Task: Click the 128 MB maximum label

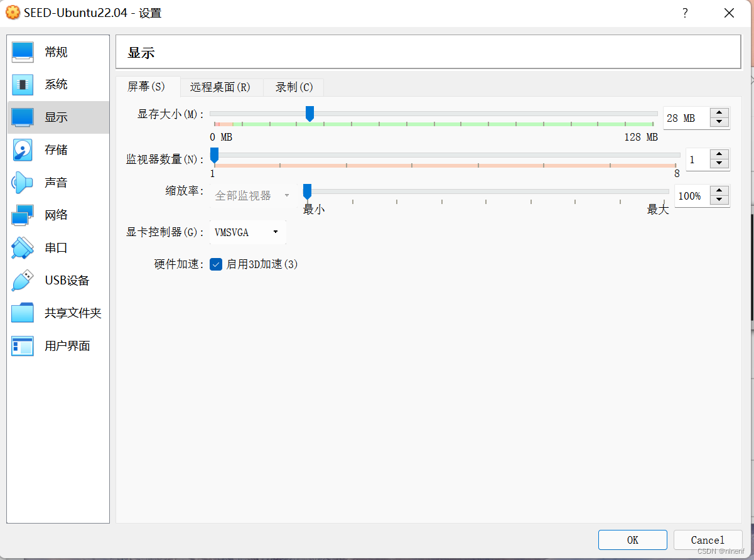Action: pyautogui.click(x=641, y=137)
